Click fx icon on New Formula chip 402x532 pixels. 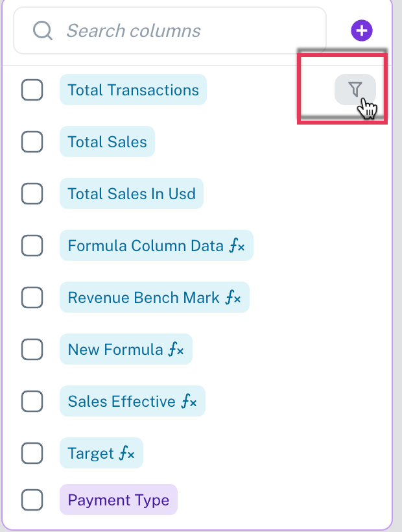(176, 349)
